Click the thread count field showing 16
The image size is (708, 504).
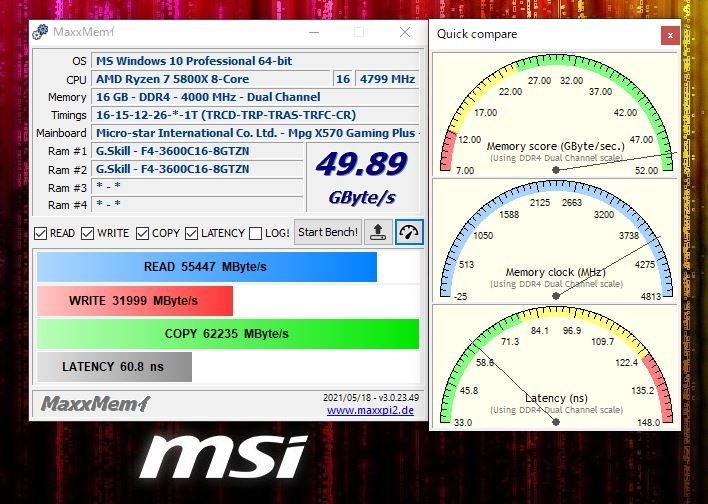click(343, 79)
